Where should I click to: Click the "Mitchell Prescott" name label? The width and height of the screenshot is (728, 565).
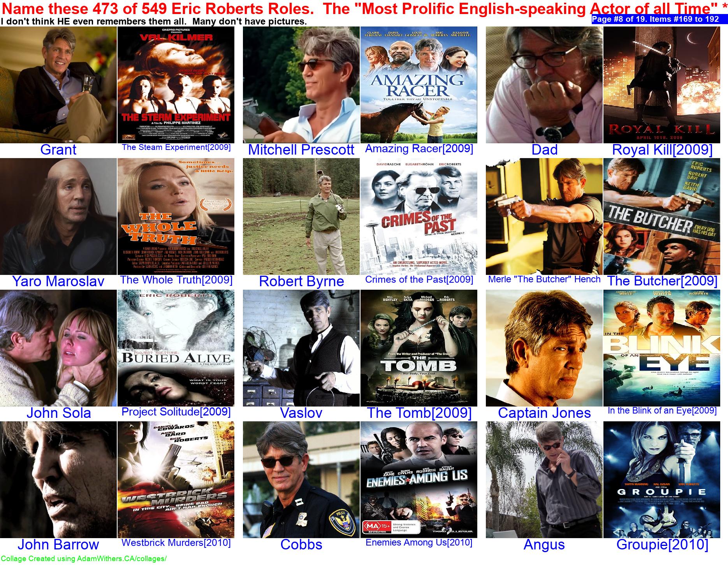pyautogui.click(x=301, y=150)
